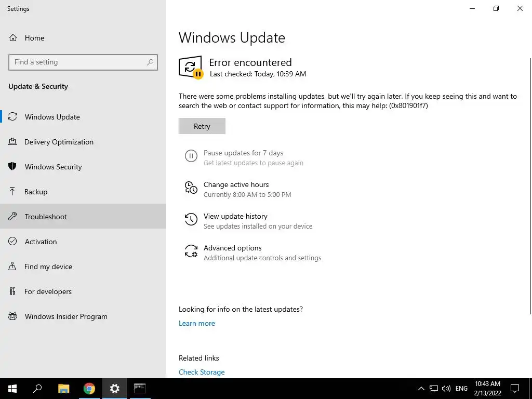Click the paused update status icon
Screen dimensions: 532x399
point(191,67)
